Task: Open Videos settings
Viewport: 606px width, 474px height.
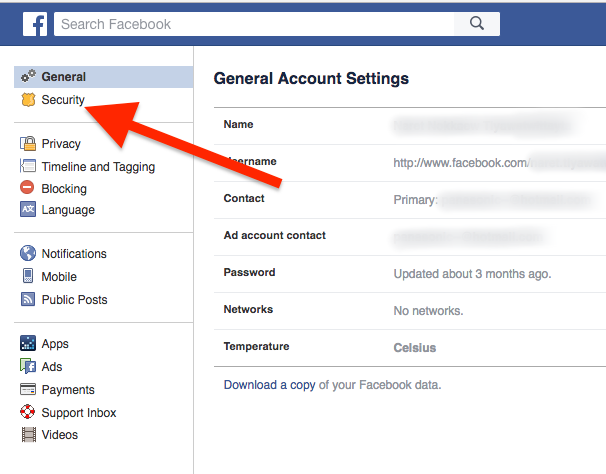Action: pos(60,435)
